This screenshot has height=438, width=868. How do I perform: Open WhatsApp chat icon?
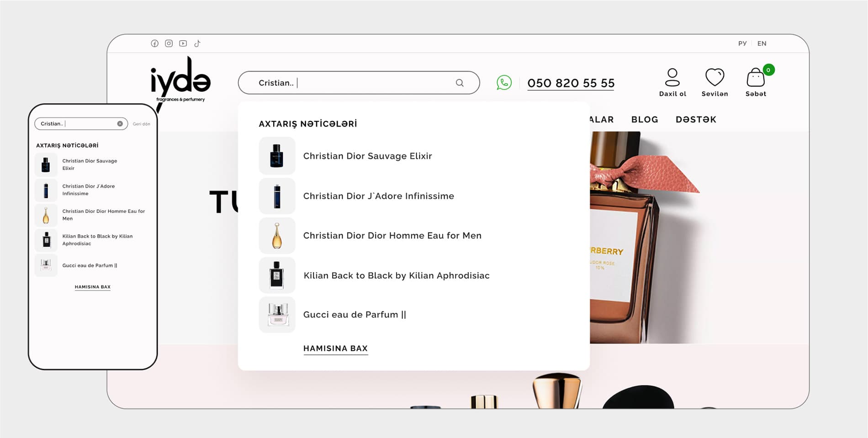point(504,83)
